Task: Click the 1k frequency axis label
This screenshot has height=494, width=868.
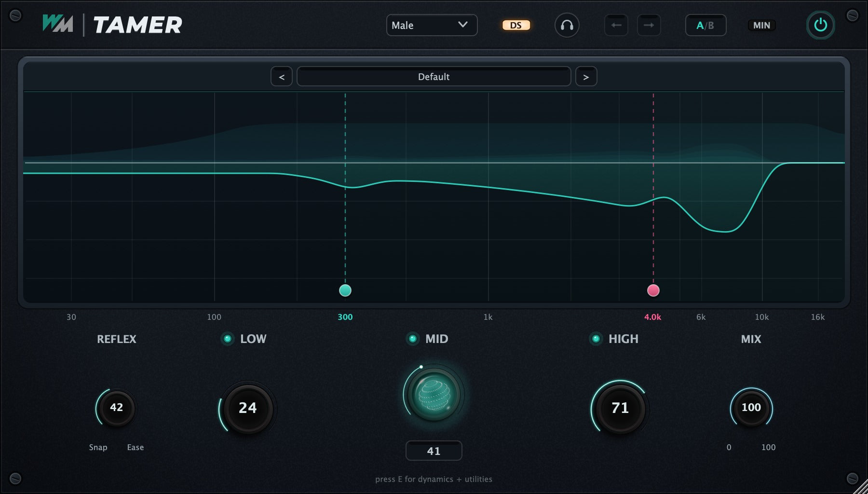Action: 488,317
